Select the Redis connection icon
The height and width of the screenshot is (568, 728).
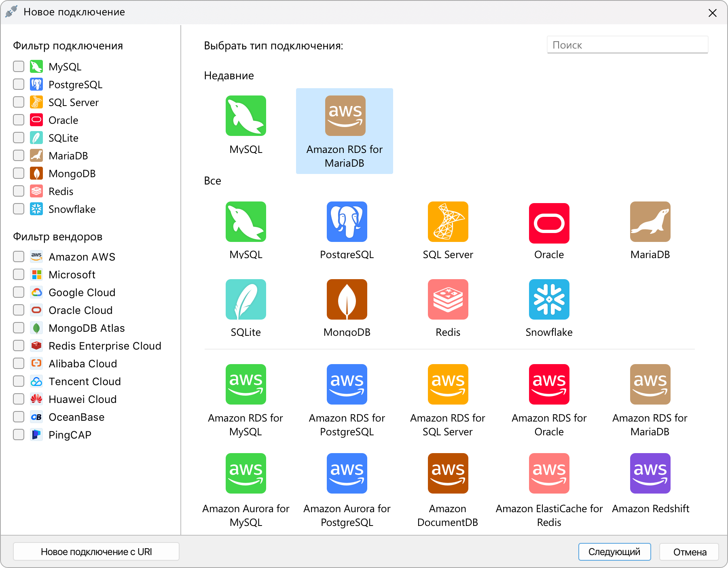[448, 299]
